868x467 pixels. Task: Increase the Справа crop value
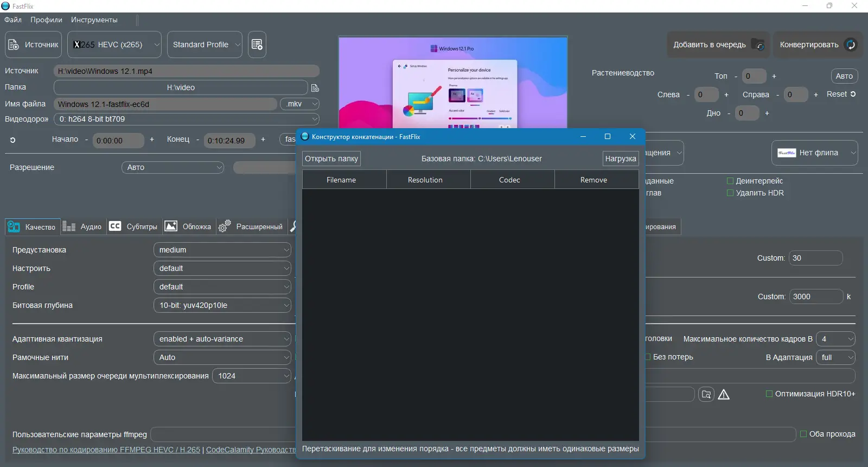[816, 94]
